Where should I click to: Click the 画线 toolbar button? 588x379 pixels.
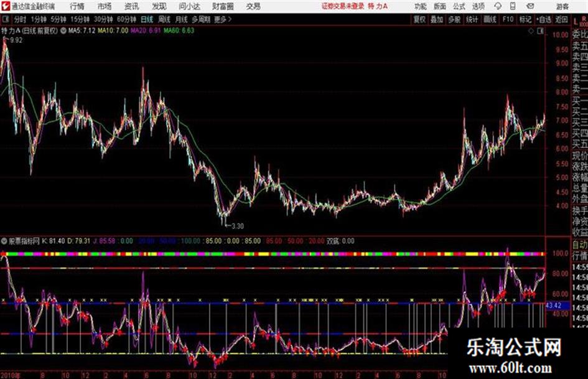(490, 19)
